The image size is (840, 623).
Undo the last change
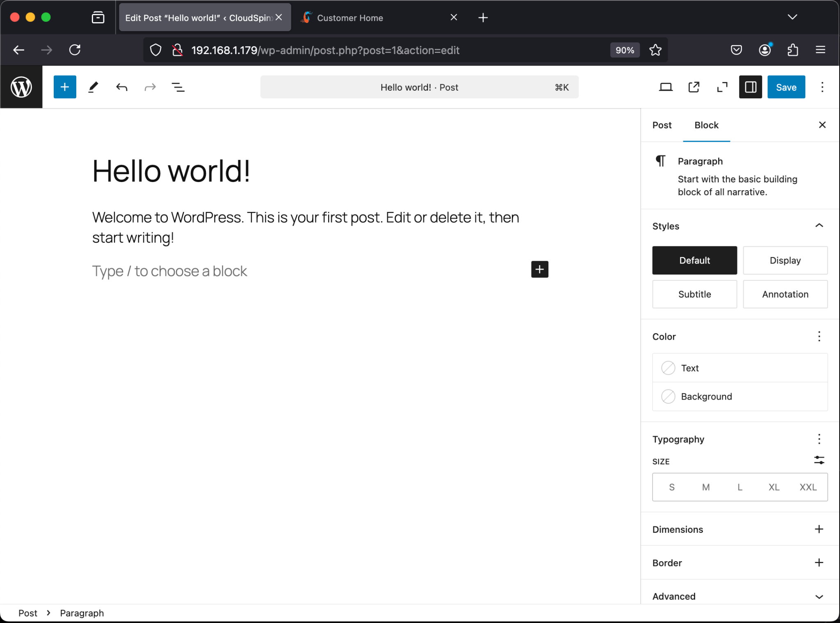pos(121,87)
